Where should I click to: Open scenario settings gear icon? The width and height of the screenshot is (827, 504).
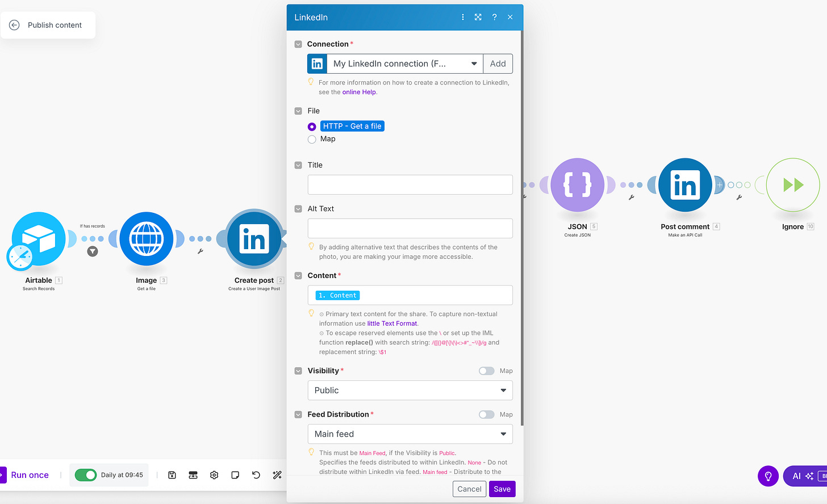point(214,475)
